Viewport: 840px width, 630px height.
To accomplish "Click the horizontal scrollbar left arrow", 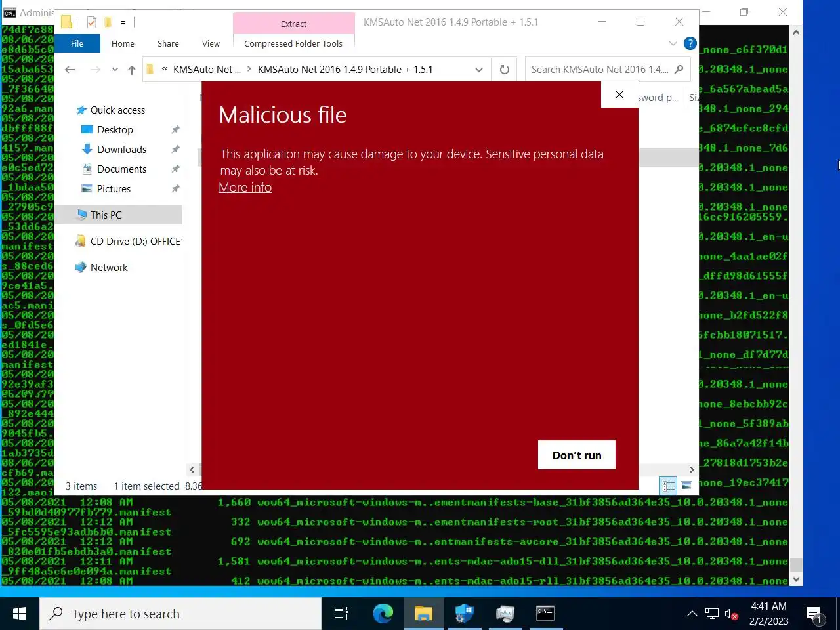I will [192, 469].
